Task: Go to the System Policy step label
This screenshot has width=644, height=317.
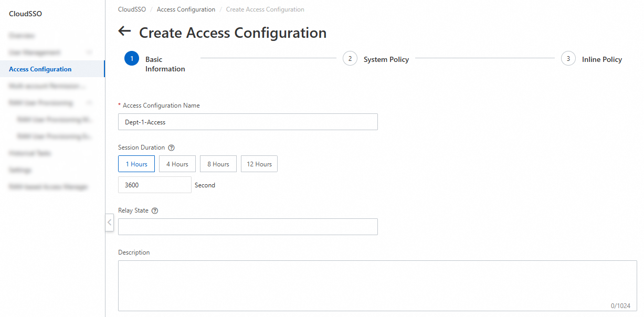Action: tap(386, 59)
